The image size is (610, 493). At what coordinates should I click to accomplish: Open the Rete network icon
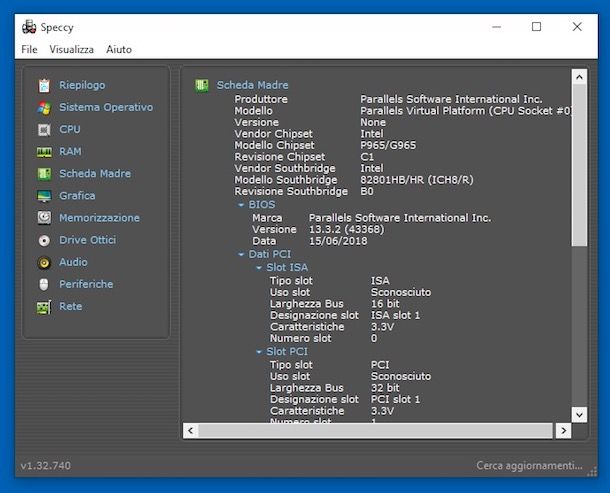(43, 307)
